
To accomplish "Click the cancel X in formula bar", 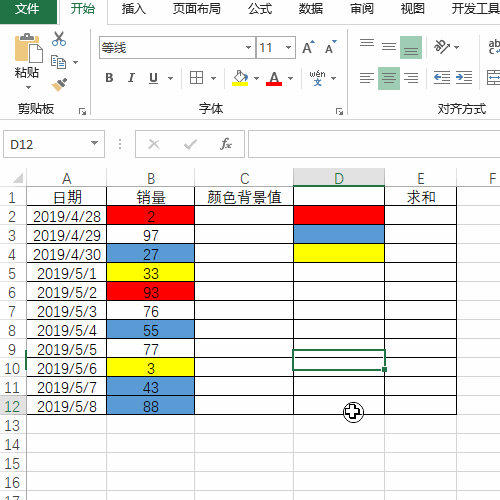I will click(154, 144).
